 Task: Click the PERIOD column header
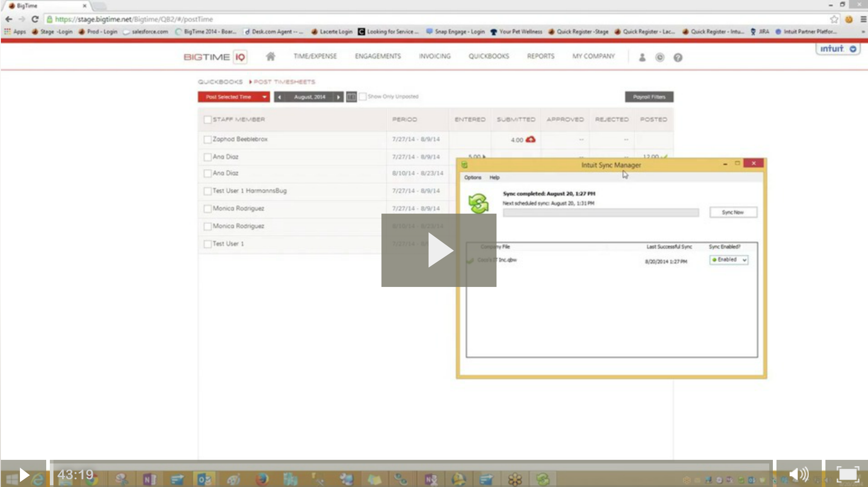tap(405, 119)
